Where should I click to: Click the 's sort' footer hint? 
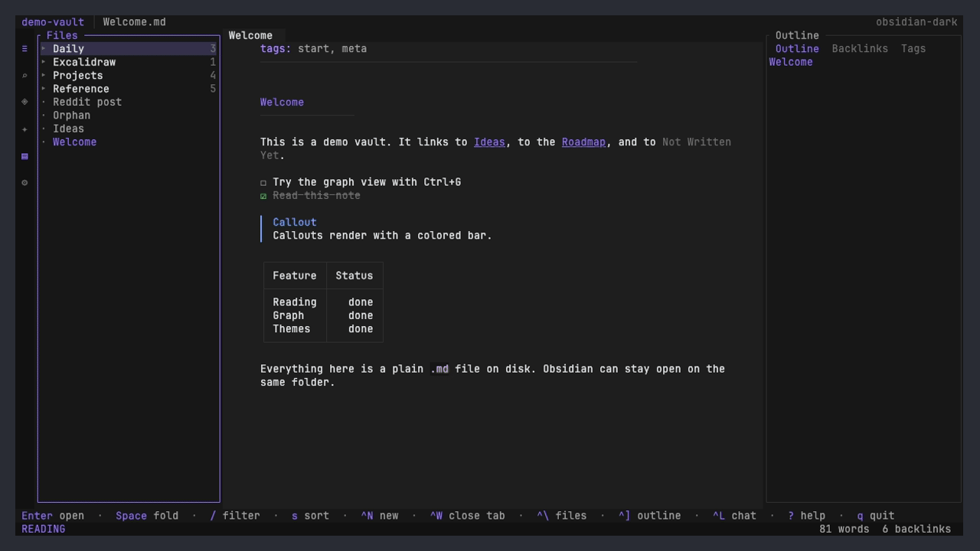tap(310, 516)
